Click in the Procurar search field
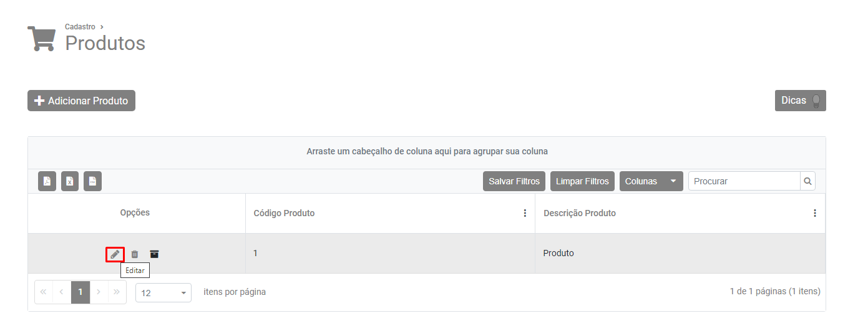Image resolution: width=868 pixels, height=333 pixels. (744, 181)
